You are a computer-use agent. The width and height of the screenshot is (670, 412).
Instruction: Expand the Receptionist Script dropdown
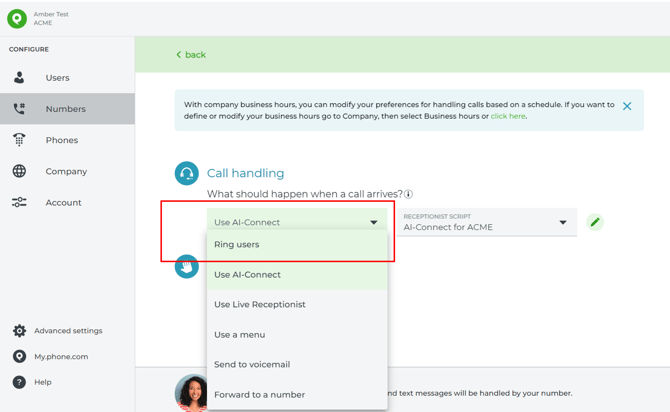(487, 222)
